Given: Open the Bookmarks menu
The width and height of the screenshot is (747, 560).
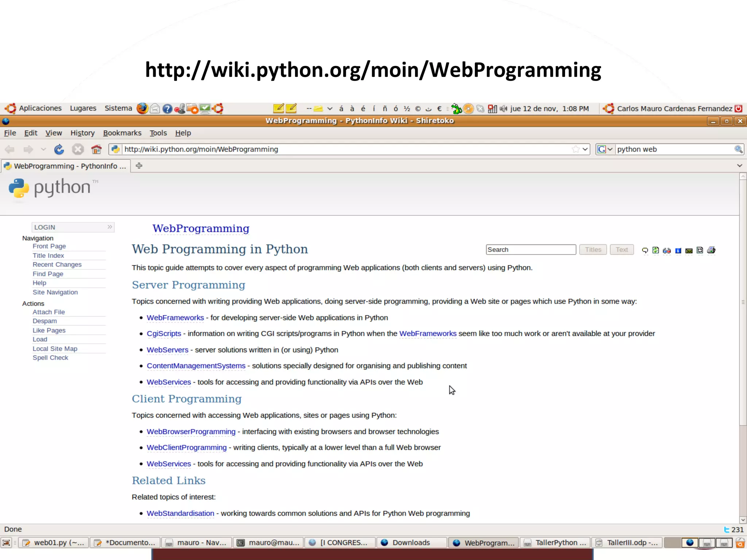Looking at the screenshot, I should pos(122,133).
